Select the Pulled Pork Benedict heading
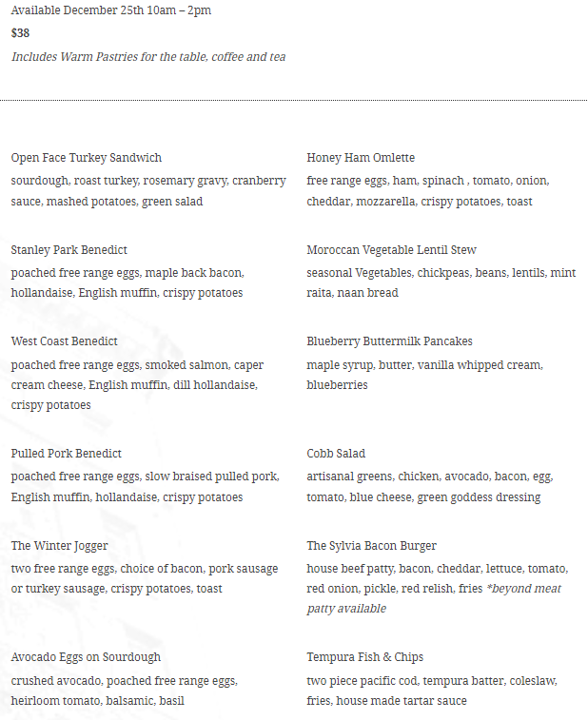588x720 pixels. (67, 454)
